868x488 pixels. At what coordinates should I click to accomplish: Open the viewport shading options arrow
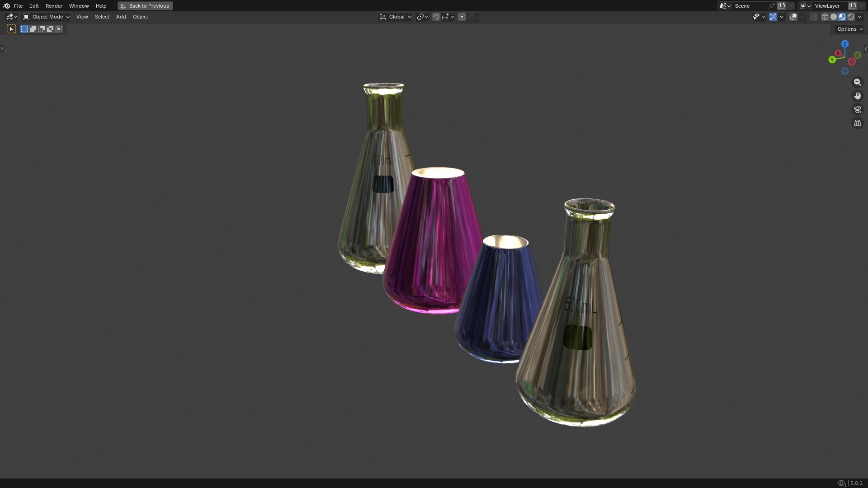pos(859,17)
